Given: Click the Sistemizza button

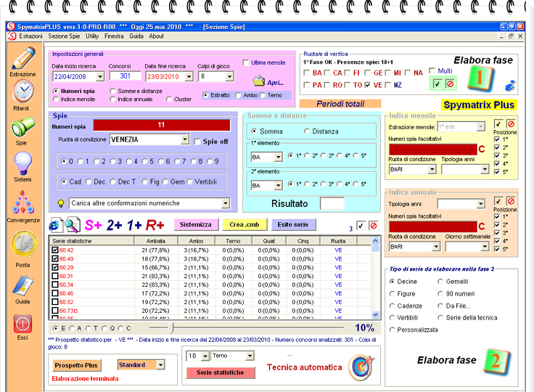Looking at the screenshot, I should (196, 224).
